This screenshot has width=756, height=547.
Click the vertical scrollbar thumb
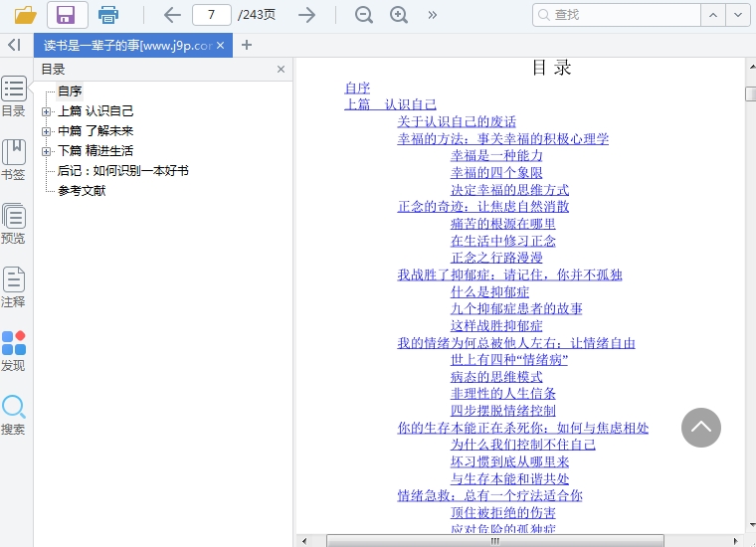point(751,93)
